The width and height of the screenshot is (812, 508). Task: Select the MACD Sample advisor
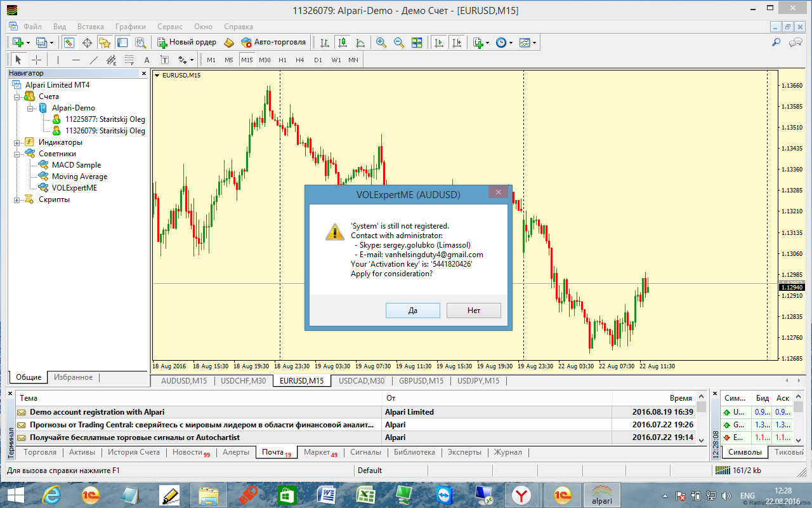pos(76,165)
